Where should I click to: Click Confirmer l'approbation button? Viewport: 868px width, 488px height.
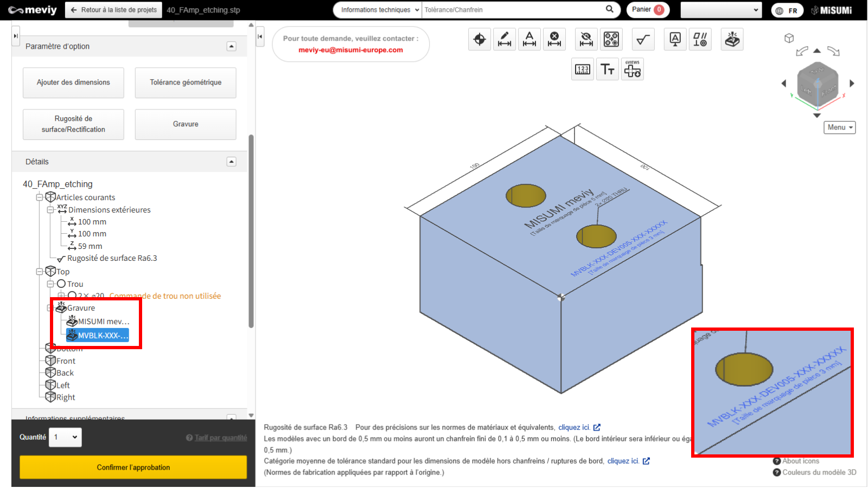[x=133, y=467]
